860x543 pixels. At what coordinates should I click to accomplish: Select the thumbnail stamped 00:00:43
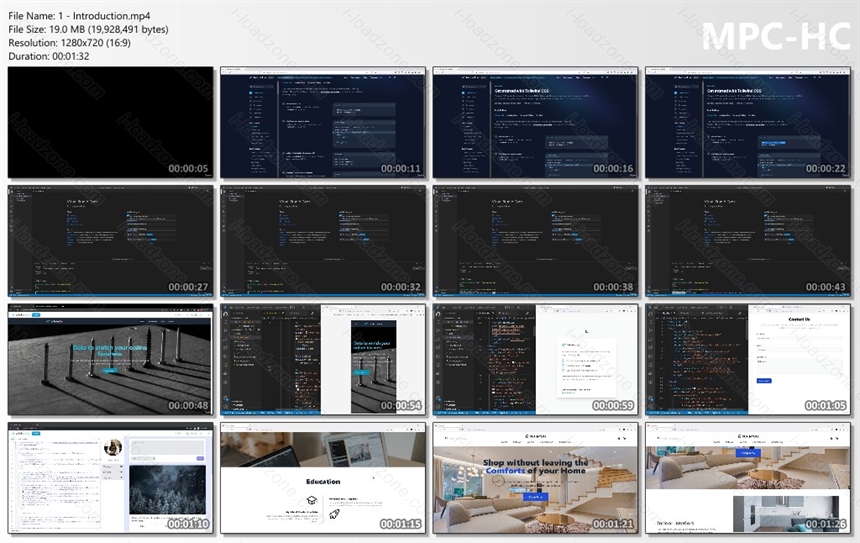[x=748, y=241]
